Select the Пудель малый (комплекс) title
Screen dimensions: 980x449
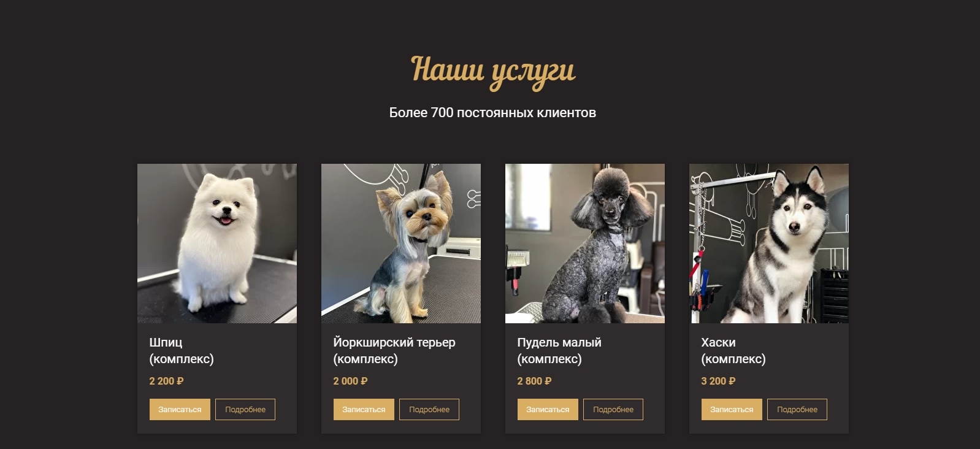coord(559,351)
